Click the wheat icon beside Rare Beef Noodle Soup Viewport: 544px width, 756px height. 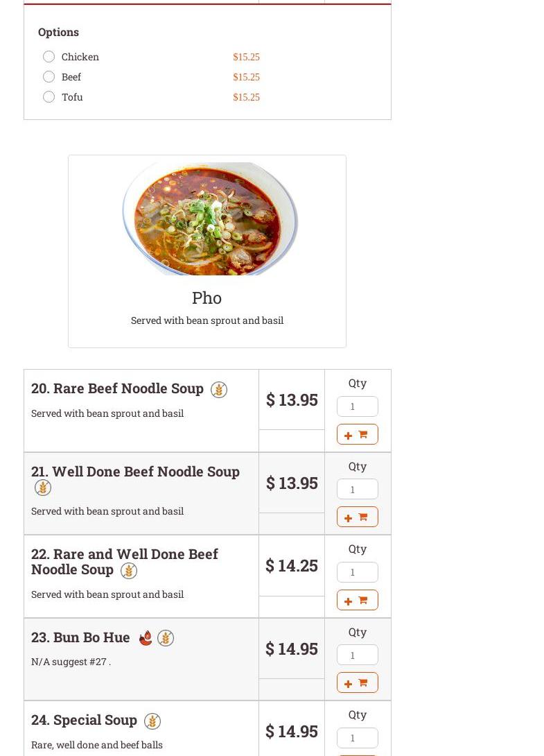click(219, 390)
